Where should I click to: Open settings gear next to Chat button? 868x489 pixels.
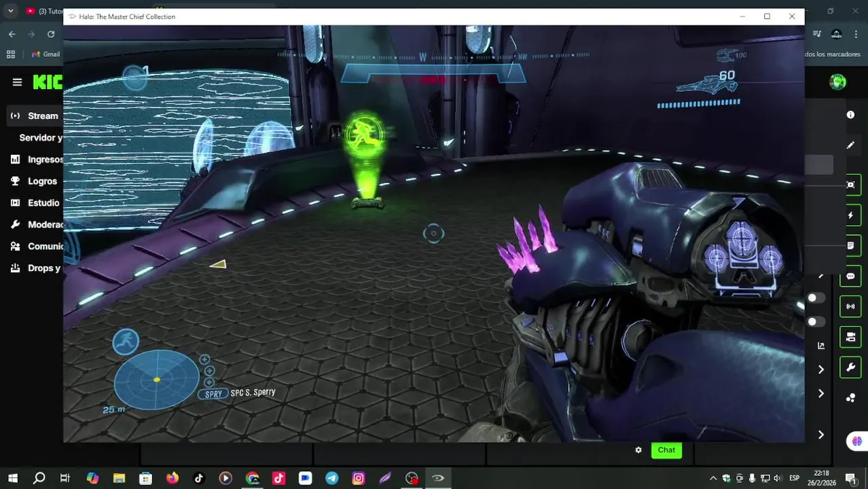[x=638, y=450]
